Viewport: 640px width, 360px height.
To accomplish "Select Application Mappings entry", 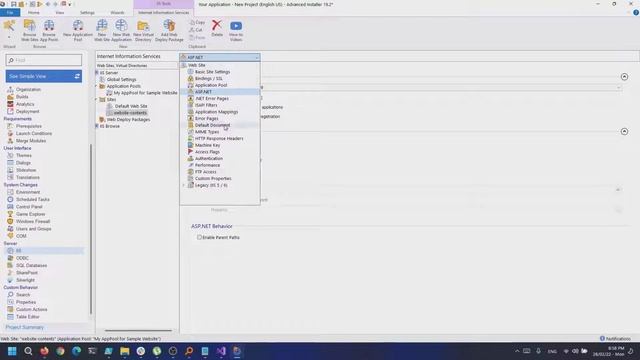I will click(x=216, y=111).
